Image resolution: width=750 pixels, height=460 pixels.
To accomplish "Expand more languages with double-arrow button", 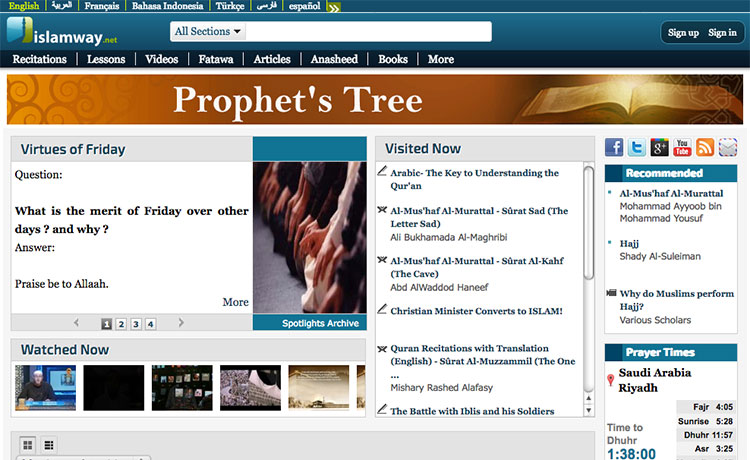I will [334, 7].
